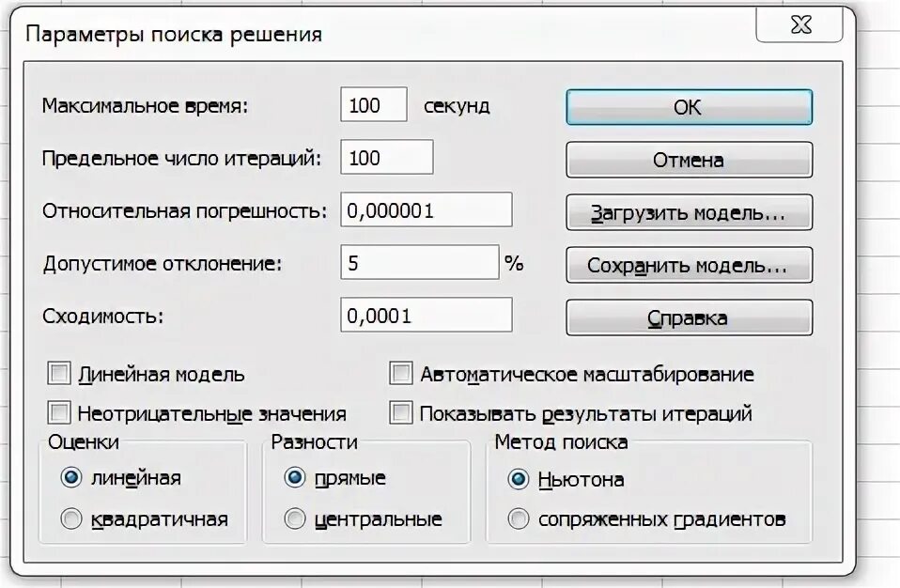Select Ньютона search method

[x=519, y=479]
